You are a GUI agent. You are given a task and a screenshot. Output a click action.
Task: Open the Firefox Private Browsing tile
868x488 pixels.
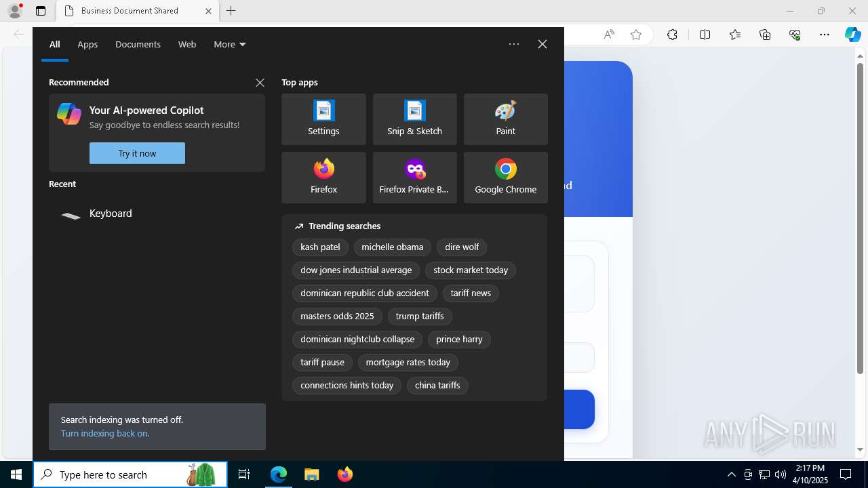pos(414,178)
